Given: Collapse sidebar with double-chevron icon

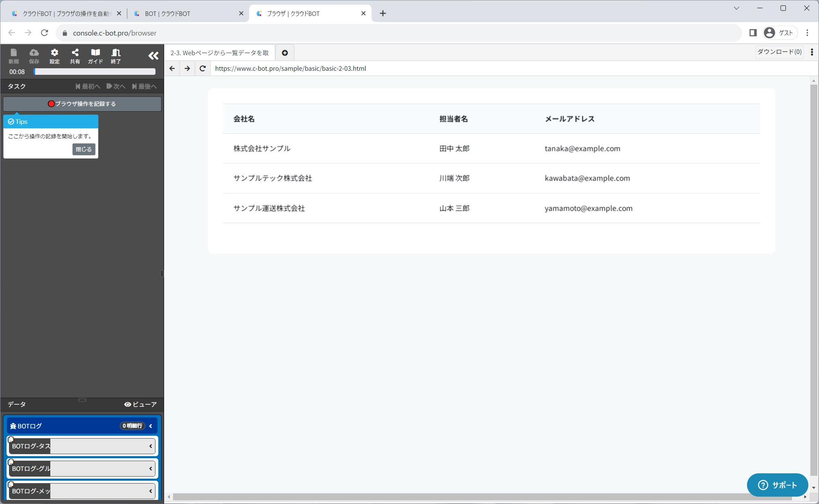Looking at the screenshot, I should (x=153, y=56).
